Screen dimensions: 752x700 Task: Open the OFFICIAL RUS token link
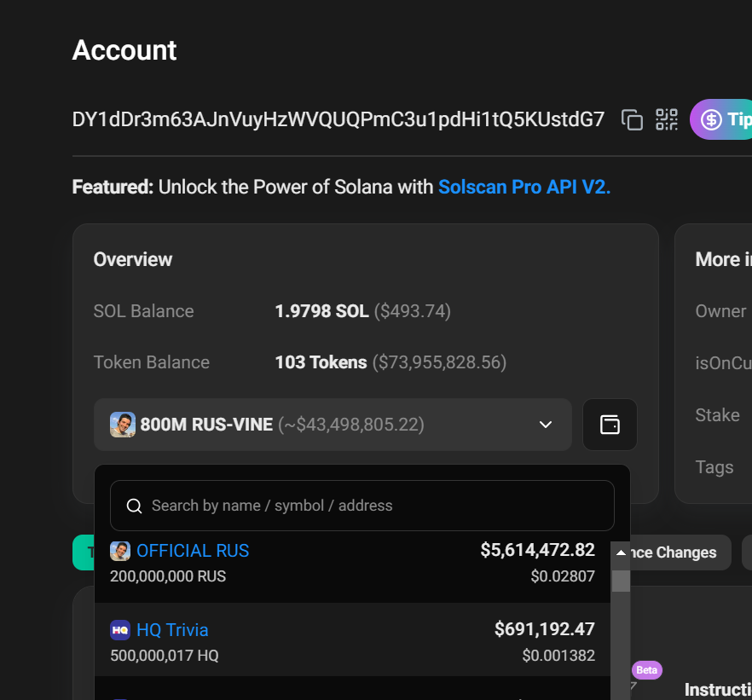point(193,551)
